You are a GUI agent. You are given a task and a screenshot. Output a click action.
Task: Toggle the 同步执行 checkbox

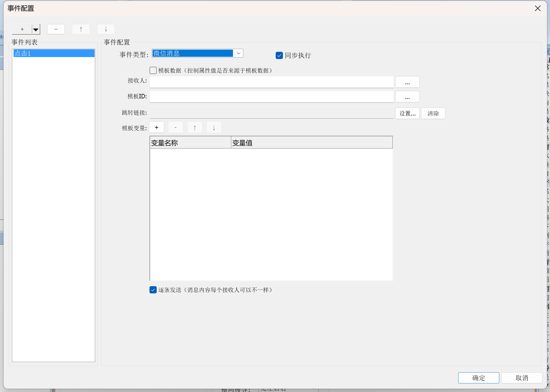point(279,55)
